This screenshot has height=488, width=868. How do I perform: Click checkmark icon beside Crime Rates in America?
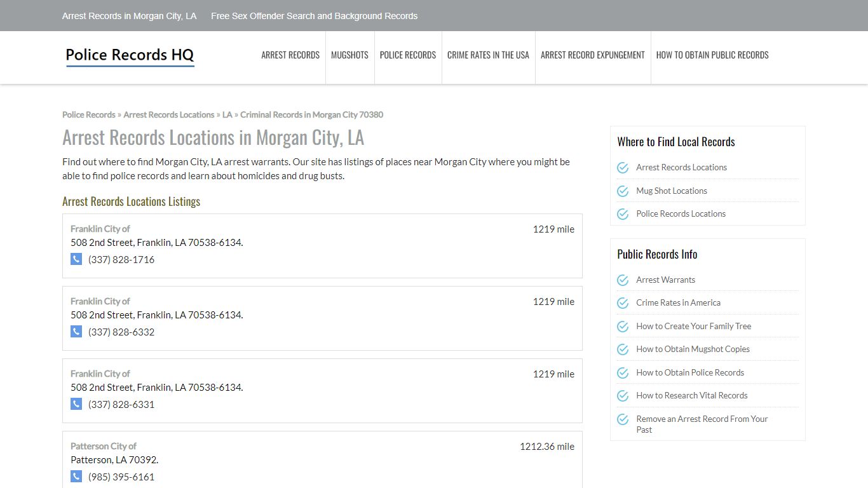(623, 303)
